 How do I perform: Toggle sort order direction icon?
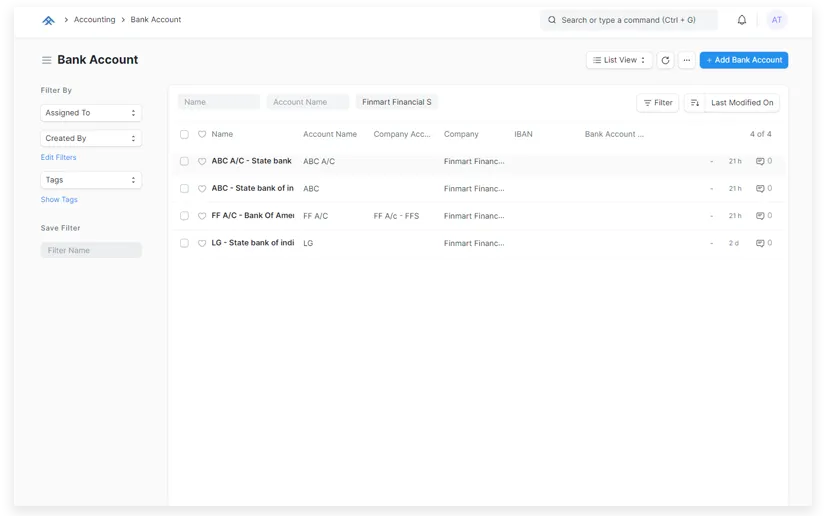pyautogui.click(x=695, y=103)
